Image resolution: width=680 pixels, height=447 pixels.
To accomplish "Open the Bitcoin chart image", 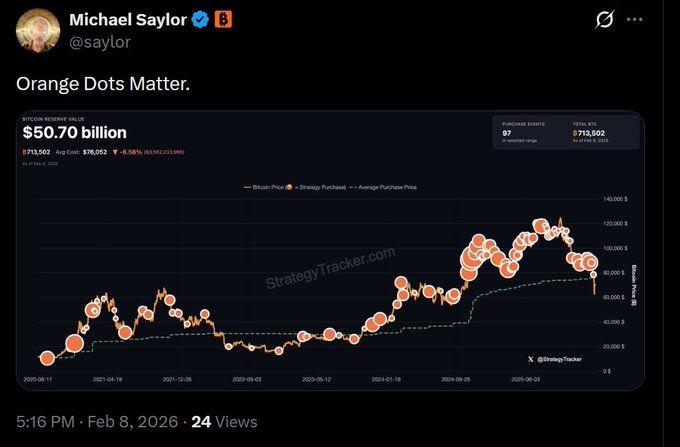I will [330, 250].
